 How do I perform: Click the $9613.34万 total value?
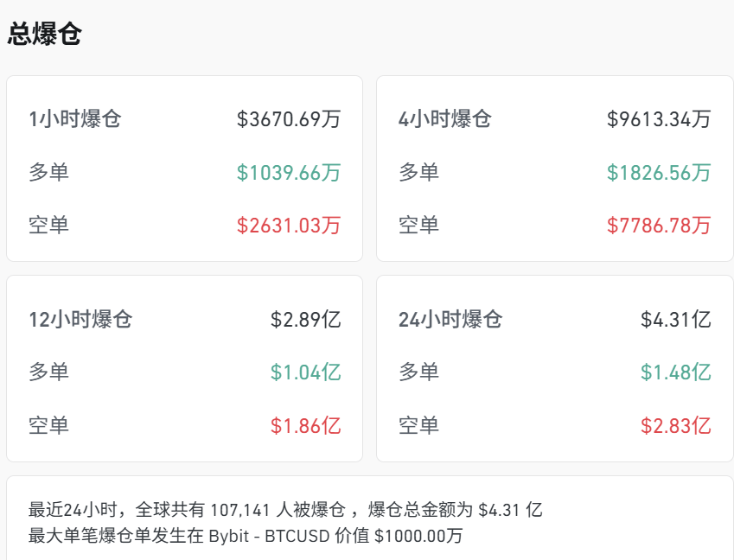click(659, 119)
